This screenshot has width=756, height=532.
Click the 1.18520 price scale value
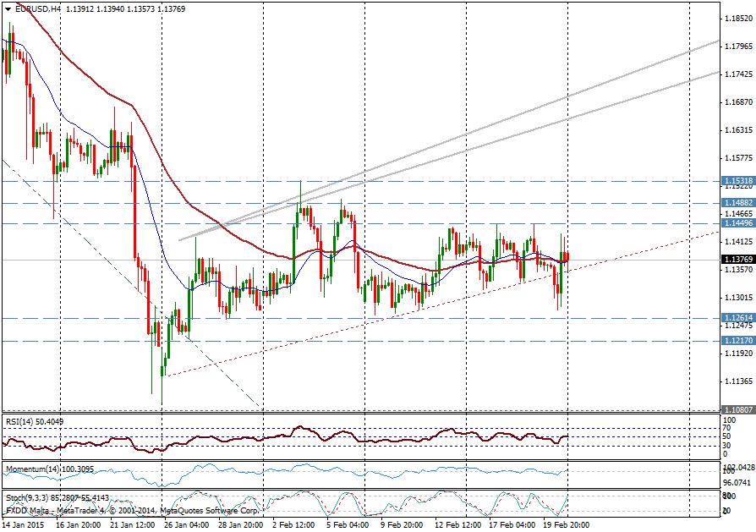click(738, 19)
